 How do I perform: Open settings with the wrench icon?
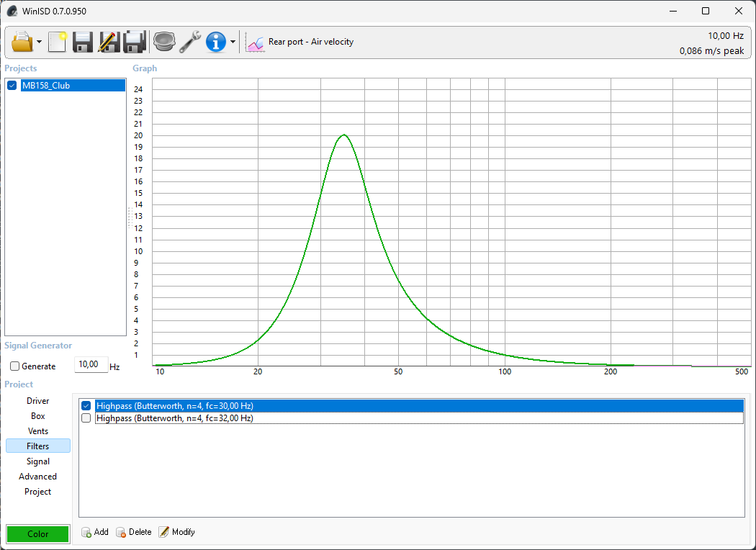pyautogui.click(x=190, y=42)
